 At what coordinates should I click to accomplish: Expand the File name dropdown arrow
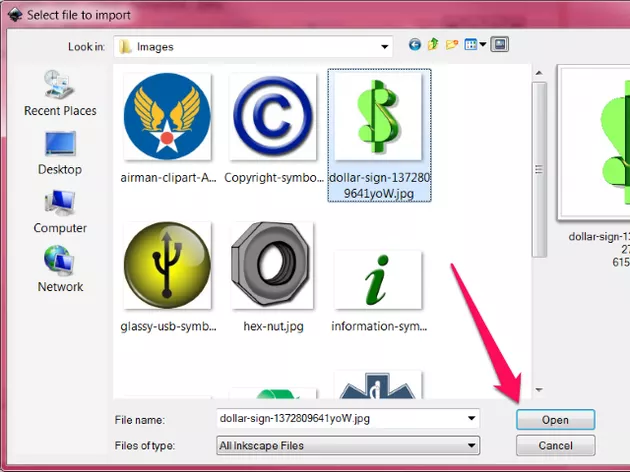[471, 420]
